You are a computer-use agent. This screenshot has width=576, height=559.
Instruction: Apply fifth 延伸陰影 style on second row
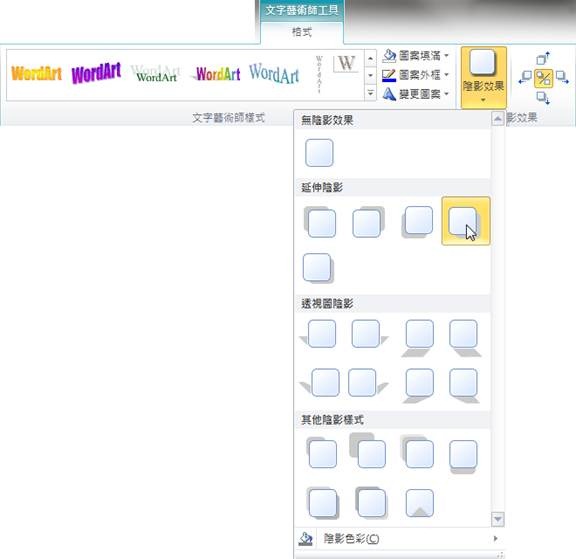click(x=318, y=268)
